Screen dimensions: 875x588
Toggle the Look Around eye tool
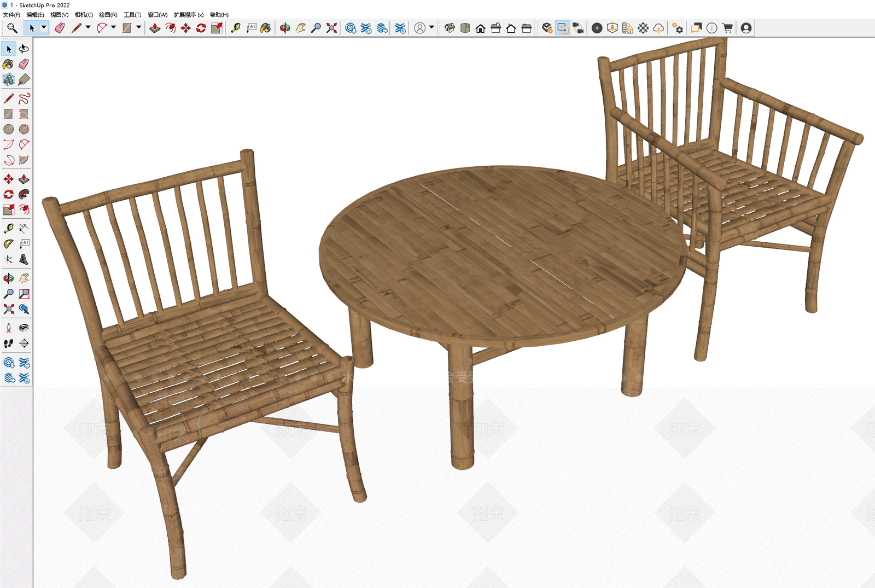[x=24, y=328]
